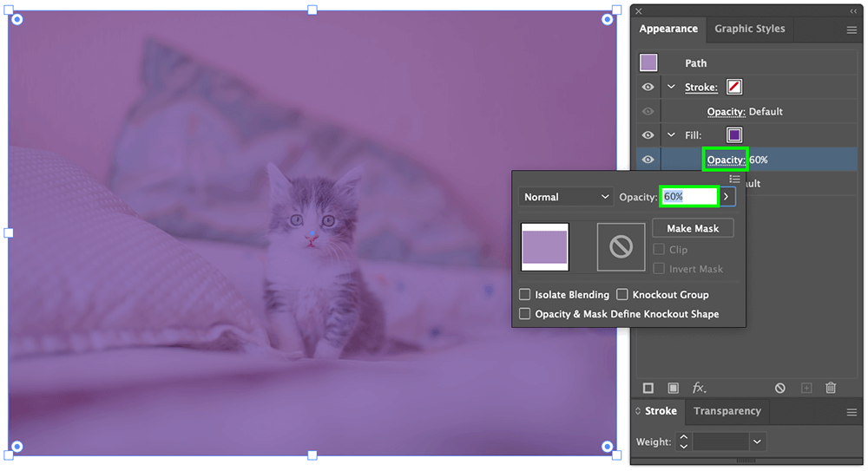The image size is (868, 471).
Task: Enable Isolate Blending checkbox
Action: (x=525, y=294)
